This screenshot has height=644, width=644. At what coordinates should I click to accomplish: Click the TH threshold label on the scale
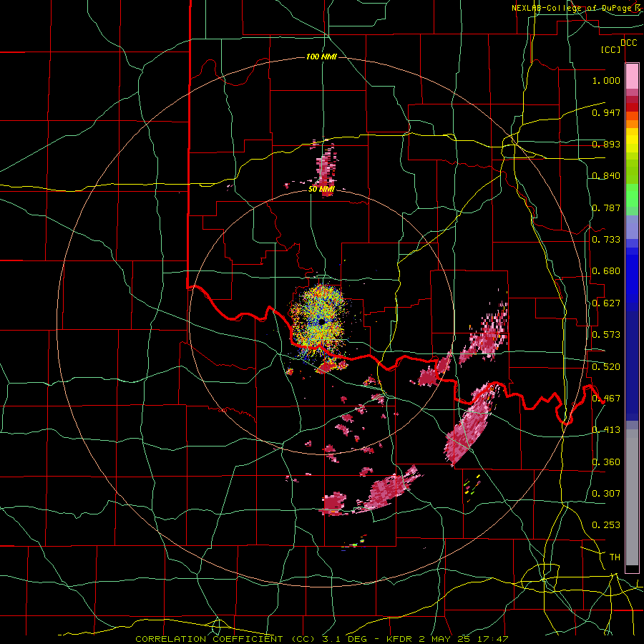click(x=615, y=557)
